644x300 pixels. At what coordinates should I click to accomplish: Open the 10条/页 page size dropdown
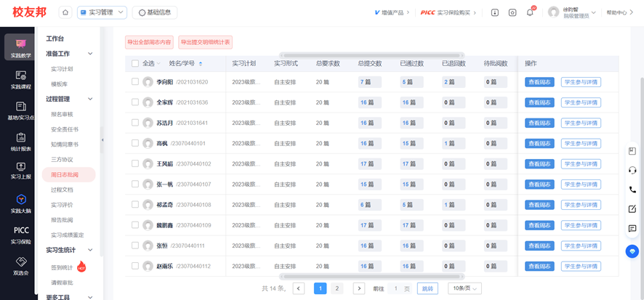464,288
